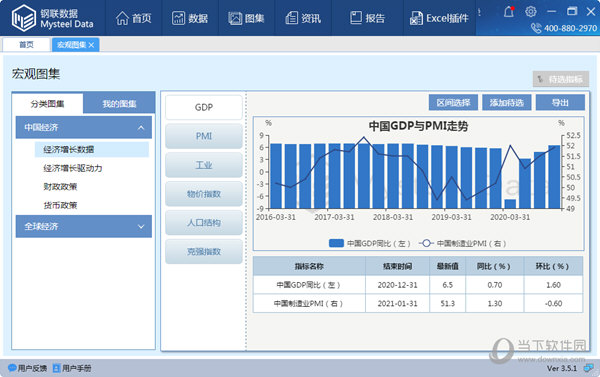
Task: Open the 报告 reports menu
Action: 367,18
